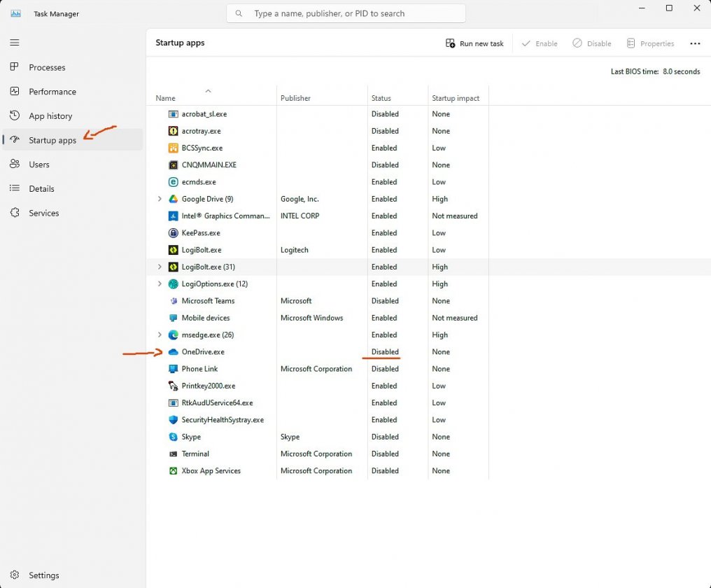The height and width of the screenshot is (588, 711).
Task: Click the msedge.exe icon
Action: click(x=174, y=335)
